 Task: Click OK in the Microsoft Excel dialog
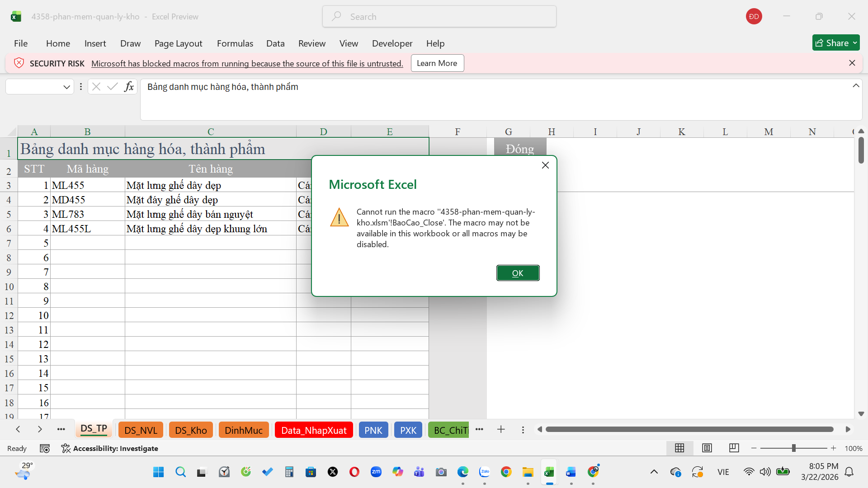click(518, 273)
